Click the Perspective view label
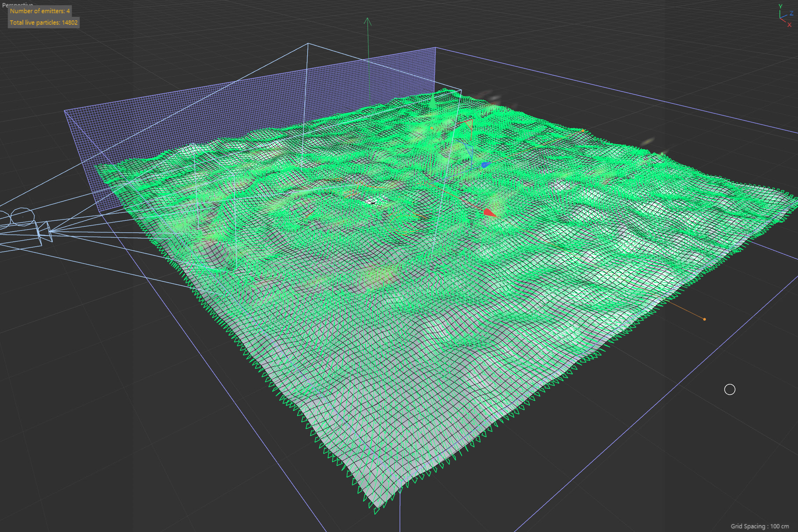The width and height of the screenshot is (798, 532). coord(17,5)
